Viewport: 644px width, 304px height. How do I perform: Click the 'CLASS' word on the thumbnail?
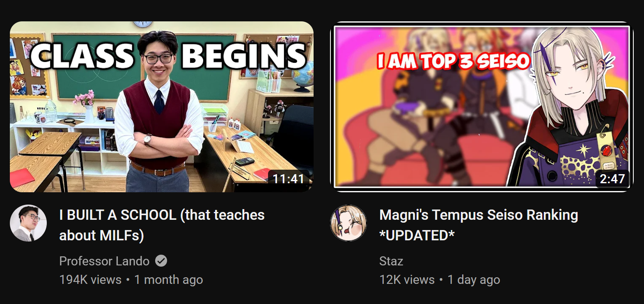(x=82, y=56)
